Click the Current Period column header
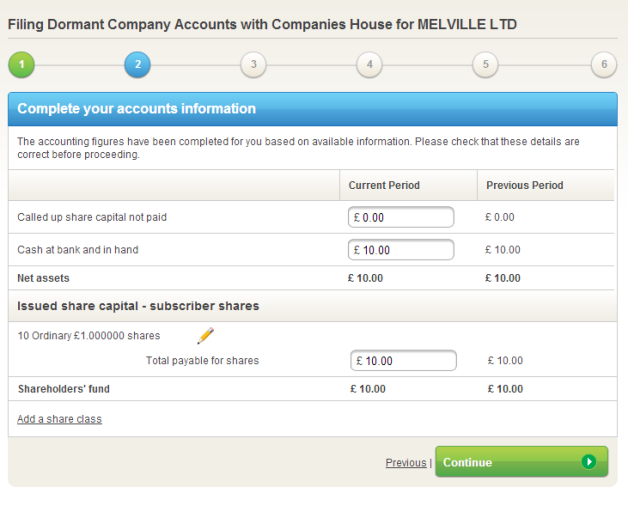The width and height of the screenshot is (628, 524). click(x=384, y=186)
